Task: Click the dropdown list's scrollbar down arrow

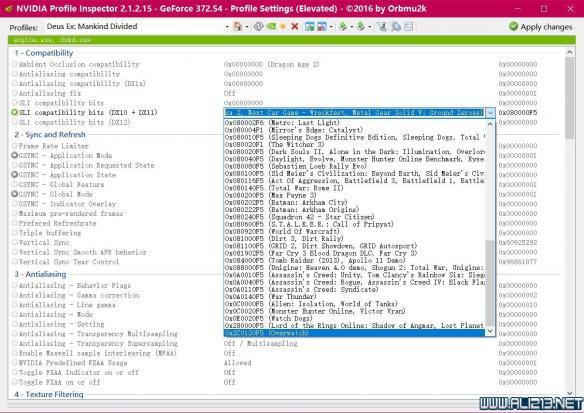Action: 490,331
